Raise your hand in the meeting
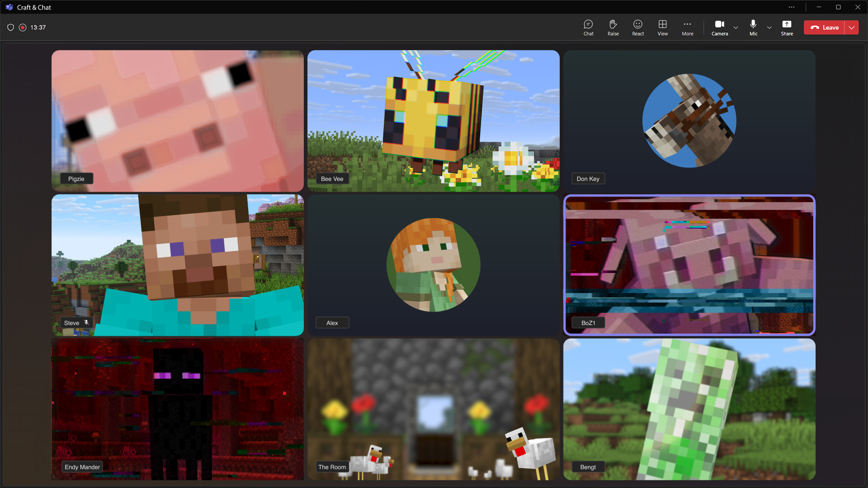The image size is (868, 488). 613,28
